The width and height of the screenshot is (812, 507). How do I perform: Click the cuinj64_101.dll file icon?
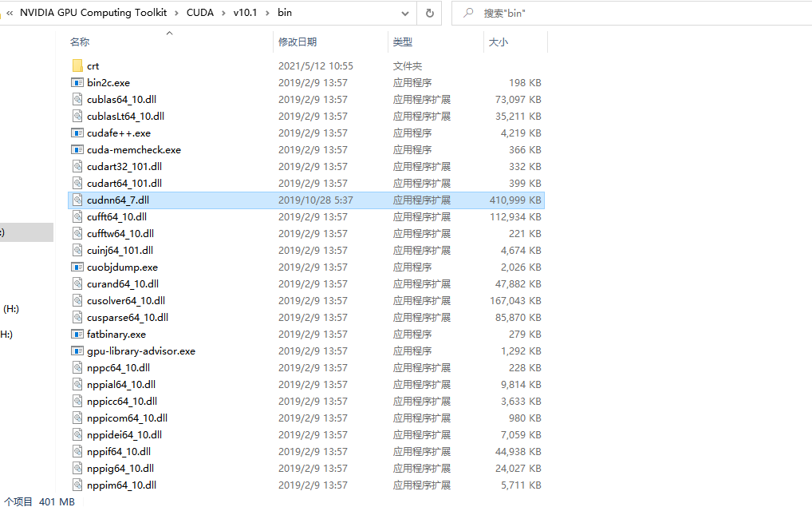pyautogui.click(x=77, y=251)
